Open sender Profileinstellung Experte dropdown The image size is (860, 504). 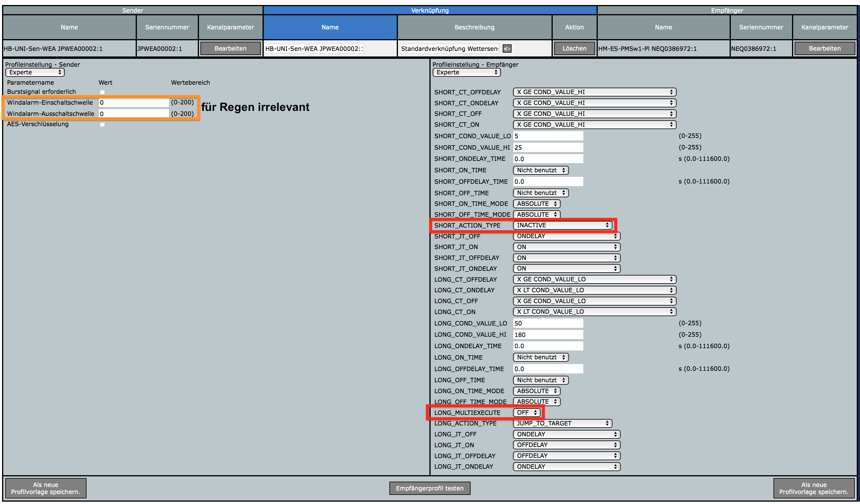coord(35,72)
